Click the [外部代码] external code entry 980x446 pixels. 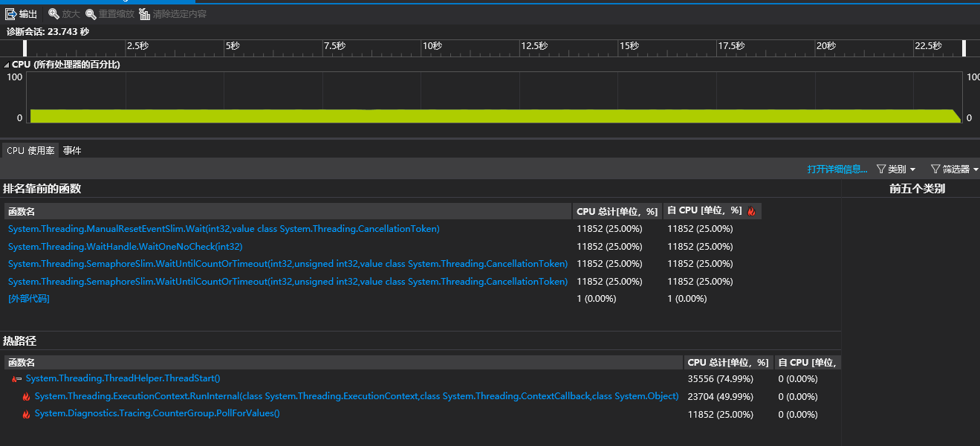coord(29,299)
